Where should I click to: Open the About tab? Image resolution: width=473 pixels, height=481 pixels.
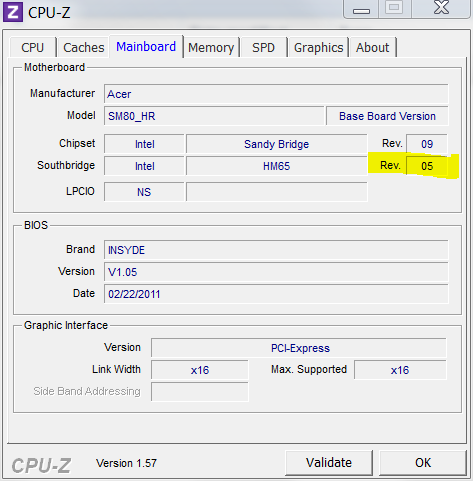pyautogui.click(x=372, y=47)
